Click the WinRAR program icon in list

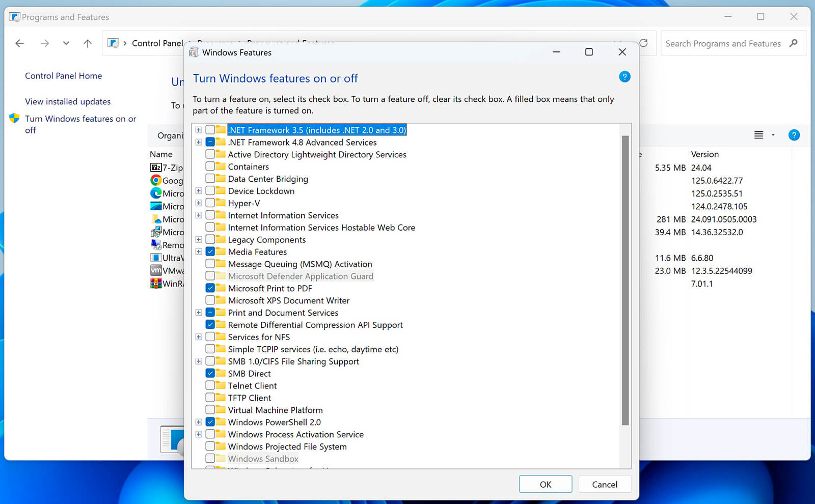tap(156, 284)
